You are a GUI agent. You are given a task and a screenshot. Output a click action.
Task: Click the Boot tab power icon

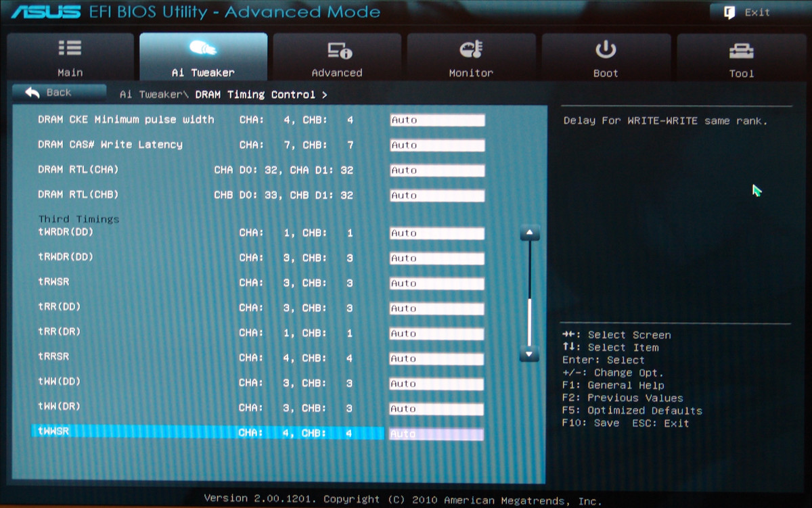pos(605,49)
